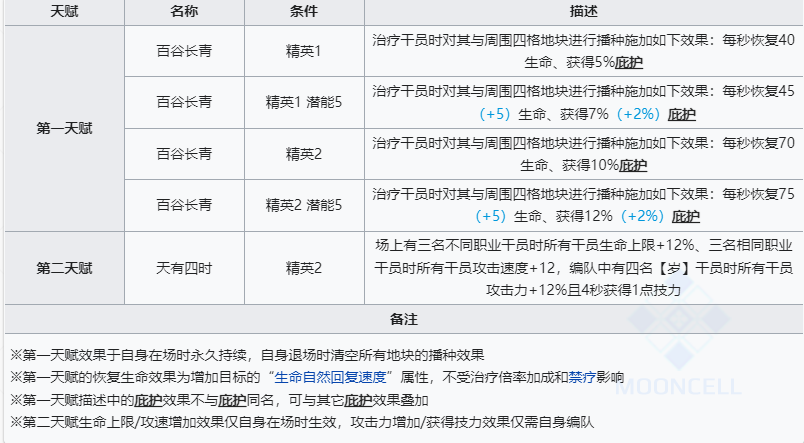Image resolution: width=804 pixels, height=443 pixels.
Task: Open 庇护 link in the 精英1 row
Action: pyautogui.click(x=629, y=63)
